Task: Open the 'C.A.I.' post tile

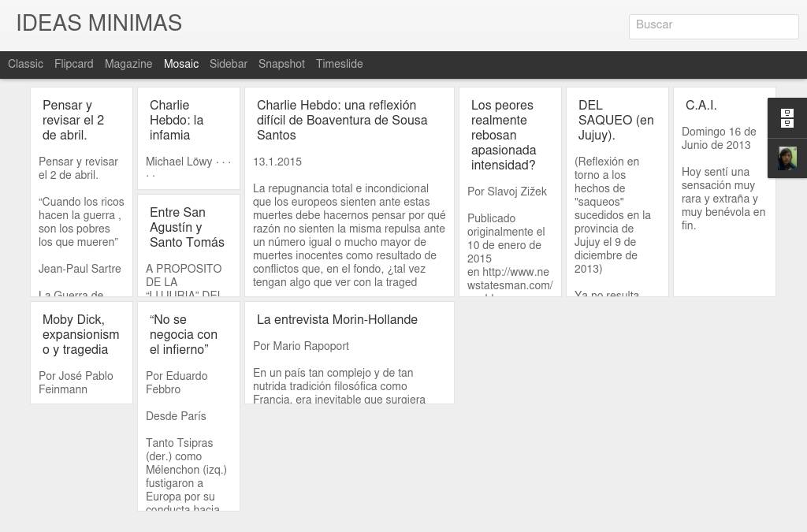Action: pyautogui.click(x=701, y=106)
